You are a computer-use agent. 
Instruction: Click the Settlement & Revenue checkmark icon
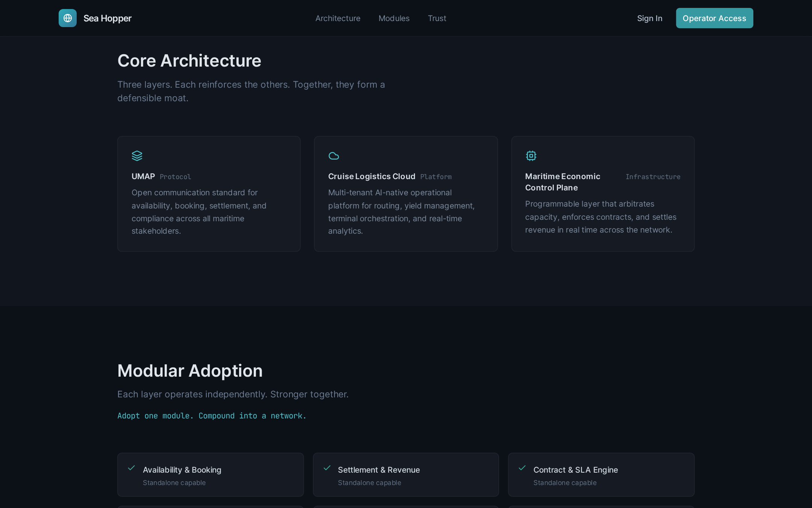327,468
